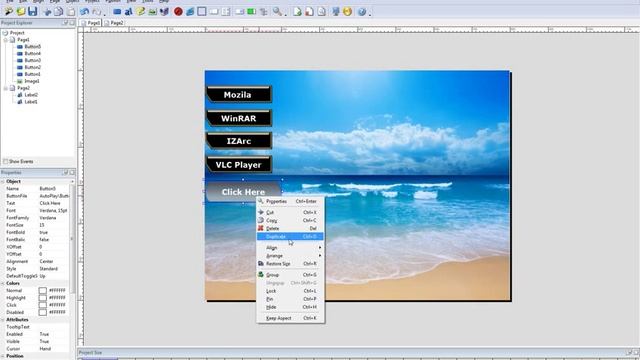Click the Mozila button on the canvas

click(x=238, y=94)
